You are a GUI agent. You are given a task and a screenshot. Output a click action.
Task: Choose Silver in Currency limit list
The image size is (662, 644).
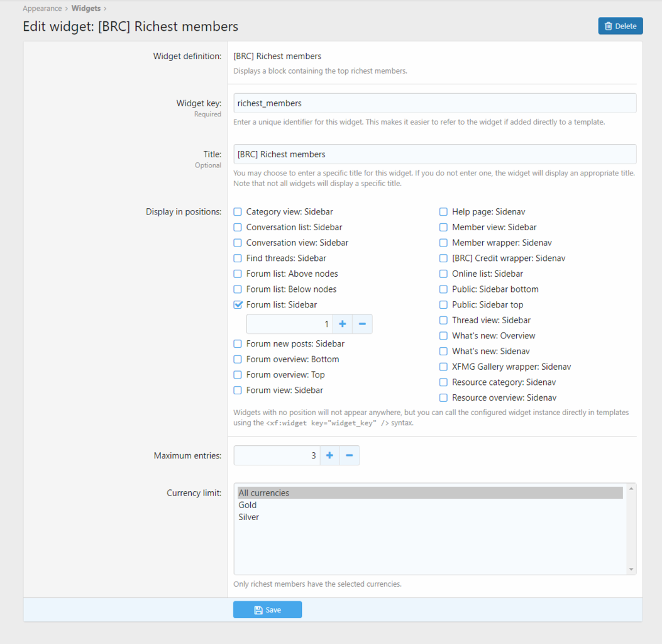pyautogui.click(x=249, y=517)
